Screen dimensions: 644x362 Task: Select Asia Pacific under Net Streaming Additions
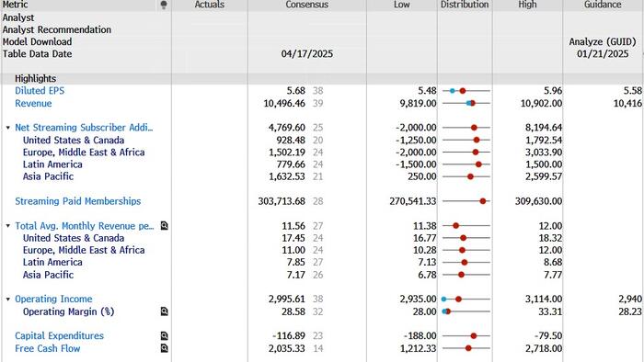48,176
